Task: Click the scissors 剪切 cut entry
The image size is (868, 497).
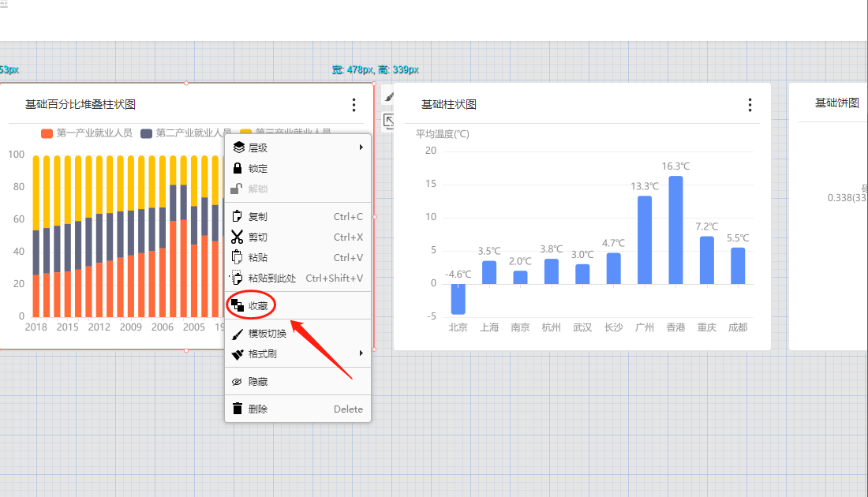Action: [238, 237]
